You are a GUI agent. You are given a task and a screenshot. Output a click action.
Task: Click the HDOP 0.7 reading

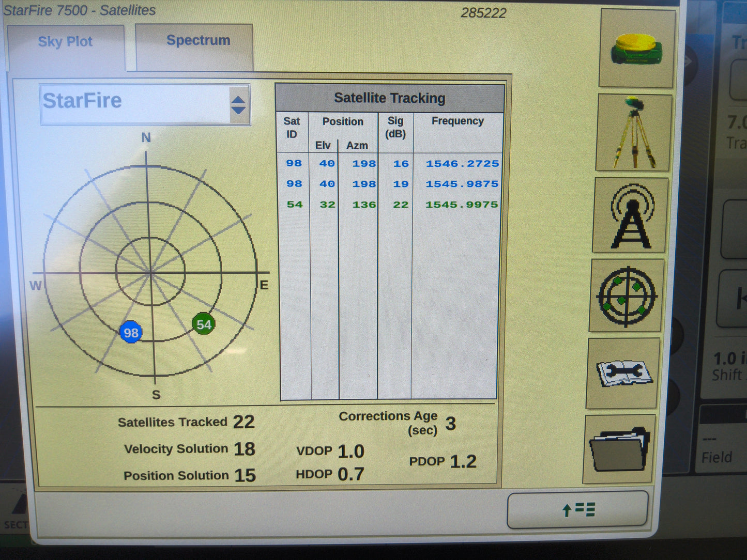point(330,474)
